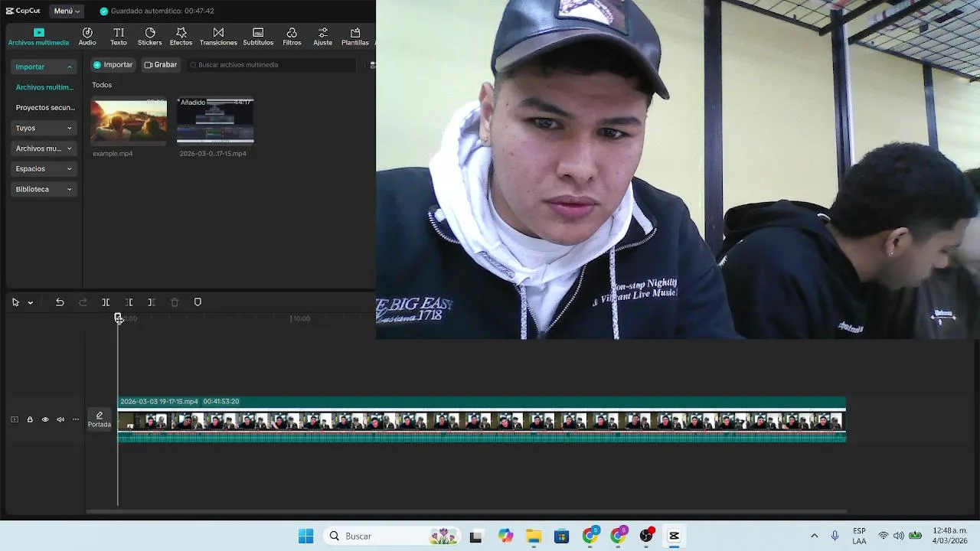Open the volume tray control
Image resolution: width=980 pixels, height=551 pixels.
[899, 536]
